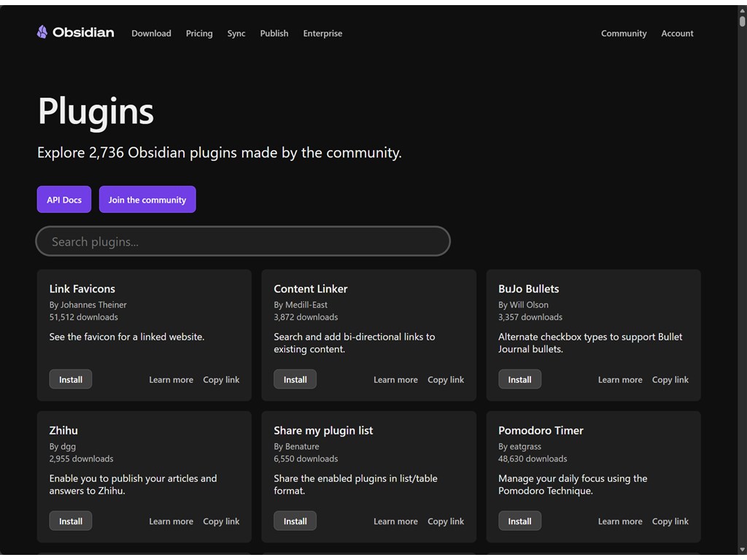The width and height of the screenshot is (747, 560).
Task: Open the Account page
Action: pos(677,34)
